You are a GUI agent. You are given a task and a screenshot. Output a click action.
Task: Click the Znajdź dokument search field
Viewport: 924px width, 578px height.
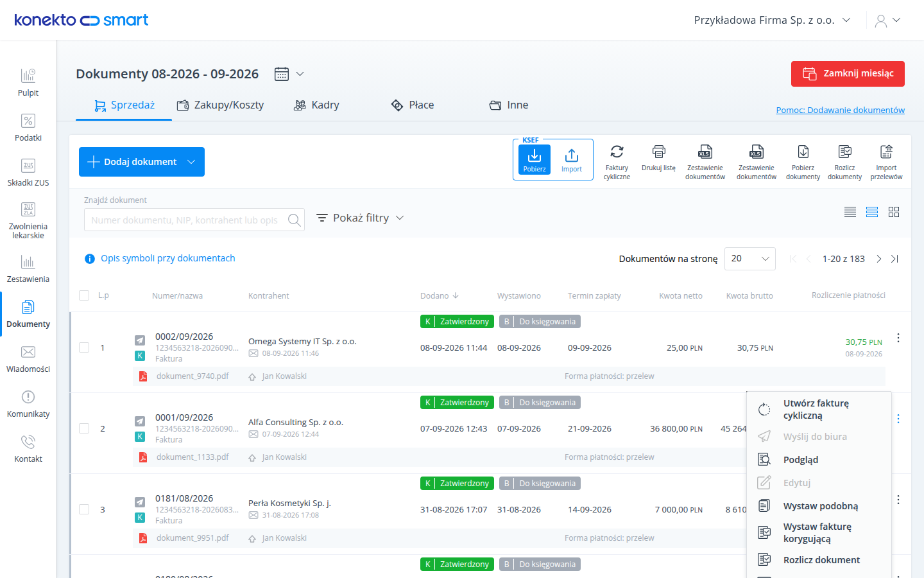194,220
